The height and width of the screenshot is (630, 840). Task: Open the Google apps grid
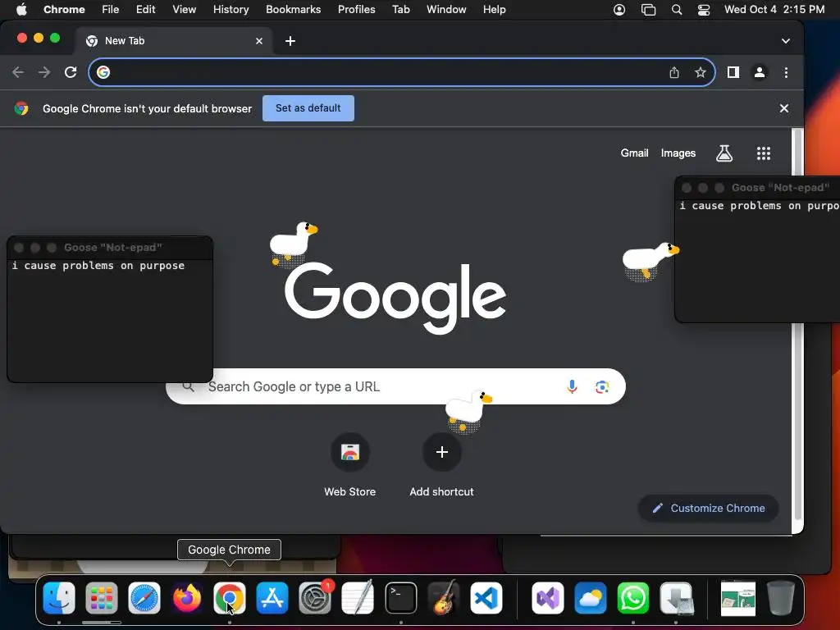coord(764,153)
